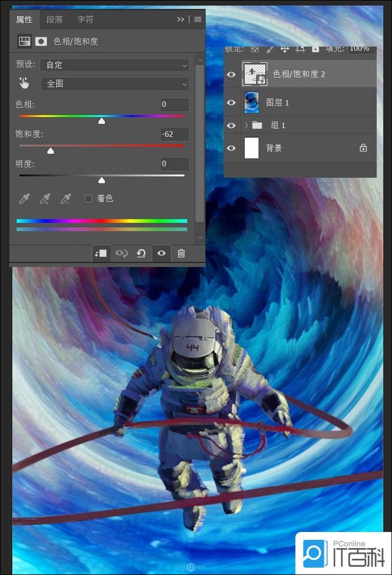Enable the 着色 checkbox
The height and width of the screenshot is (575, 392).
[88, 199]
